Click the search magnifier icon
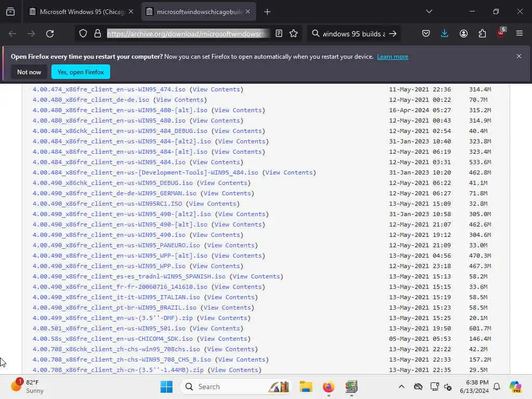The width and height of the screenshot is (532, 399). coord(315,34)
